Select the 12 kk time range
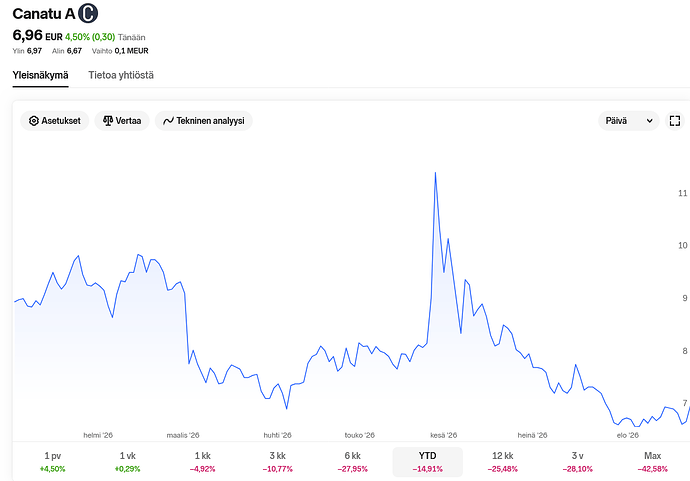 503,462
